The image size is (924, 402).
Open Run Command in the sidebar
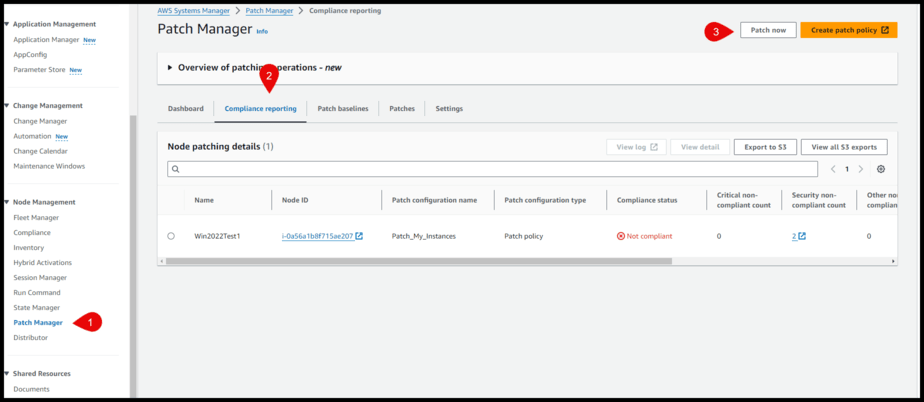pos(37,292)
